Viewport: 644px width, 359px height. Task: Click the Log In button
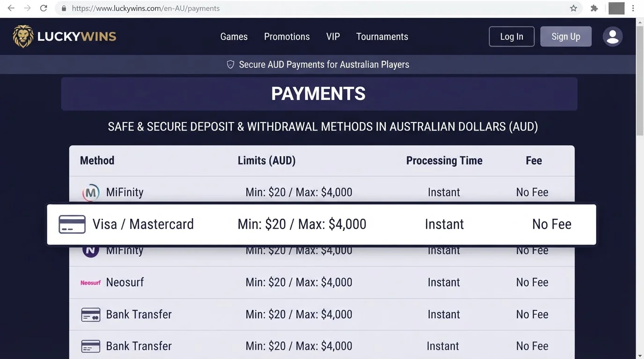512,36
